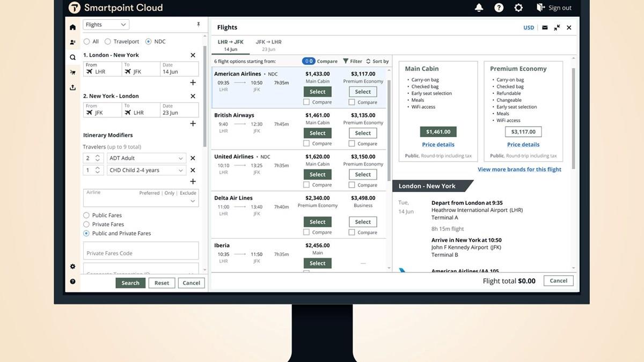This screenshot has width=644, height=362.
Task: Click the Sort by option
Action: tap(377, 61)
